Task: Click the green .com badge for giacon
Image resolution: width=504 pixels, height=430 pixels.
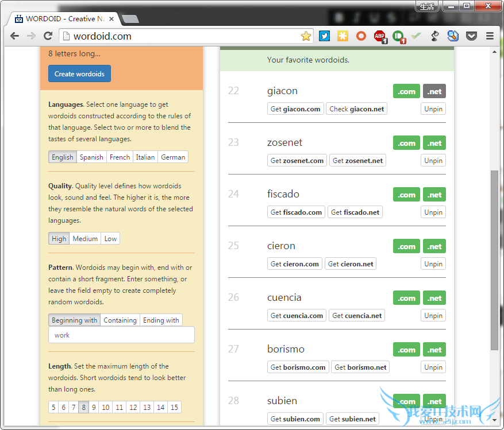Action: (406, 91)
